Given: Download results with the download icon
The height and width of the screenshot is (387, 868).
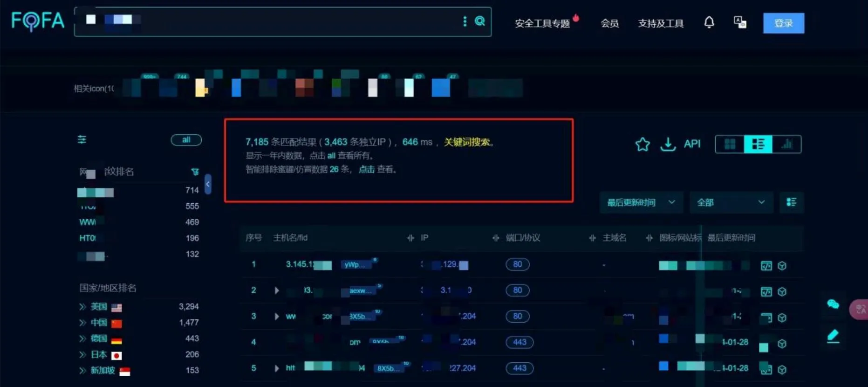Looking at the screenshot, I should coord(668,144).
